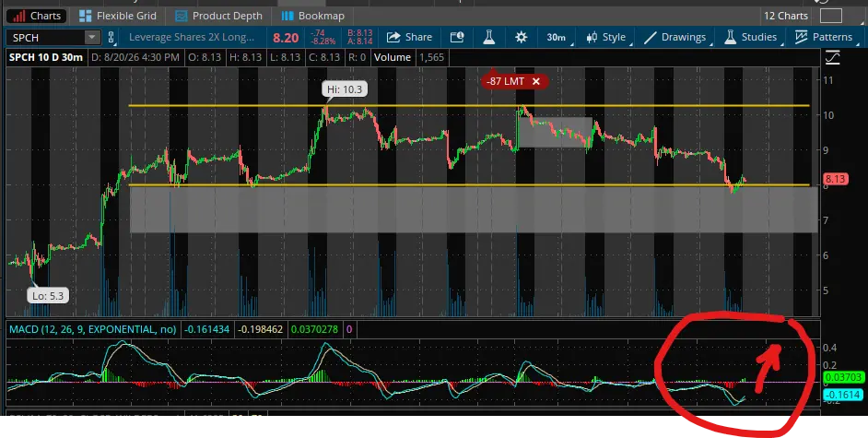Open the chart info quick-quote icon
This screenshot has width=868, height=438.
pos(457,37)
